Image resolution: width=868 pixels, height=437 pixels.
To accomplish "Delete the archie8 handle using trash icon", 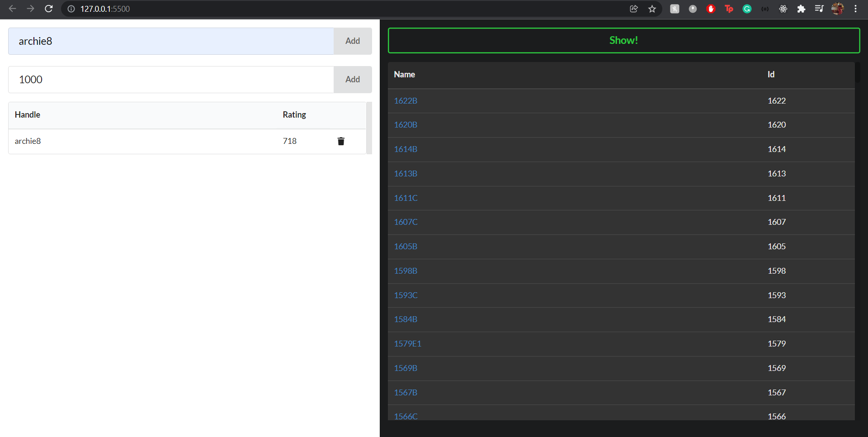I will (x=341, y=141).
